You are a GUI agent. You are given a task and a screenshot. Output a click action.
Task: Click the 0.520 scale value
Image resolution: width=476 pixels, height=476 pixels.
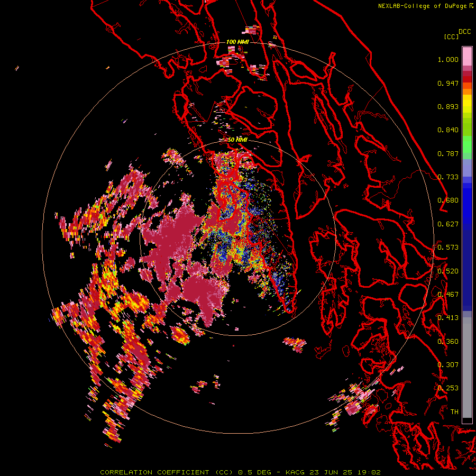448,271
